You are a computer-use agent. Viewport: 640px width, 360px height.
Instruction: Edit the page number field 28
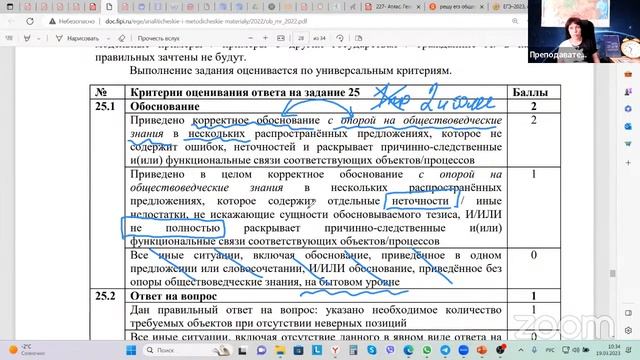coord(301,38)
